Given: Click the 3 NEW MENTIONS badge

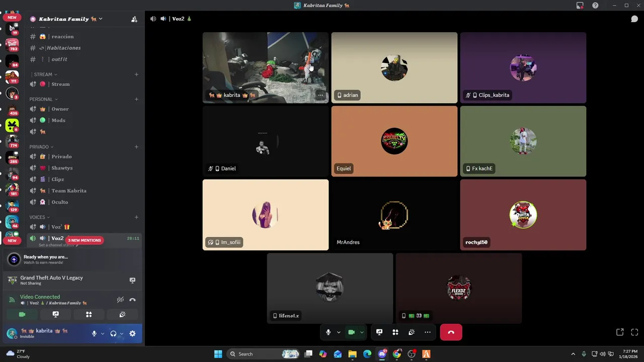Looking at the screenshot, I should coord(85,240).
